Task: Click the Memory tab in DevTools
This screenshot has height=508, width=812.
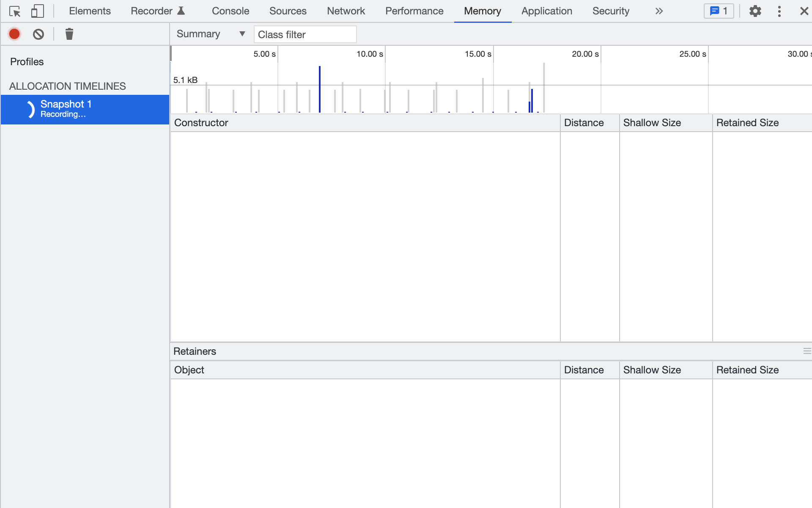Action: pos(482,11)
